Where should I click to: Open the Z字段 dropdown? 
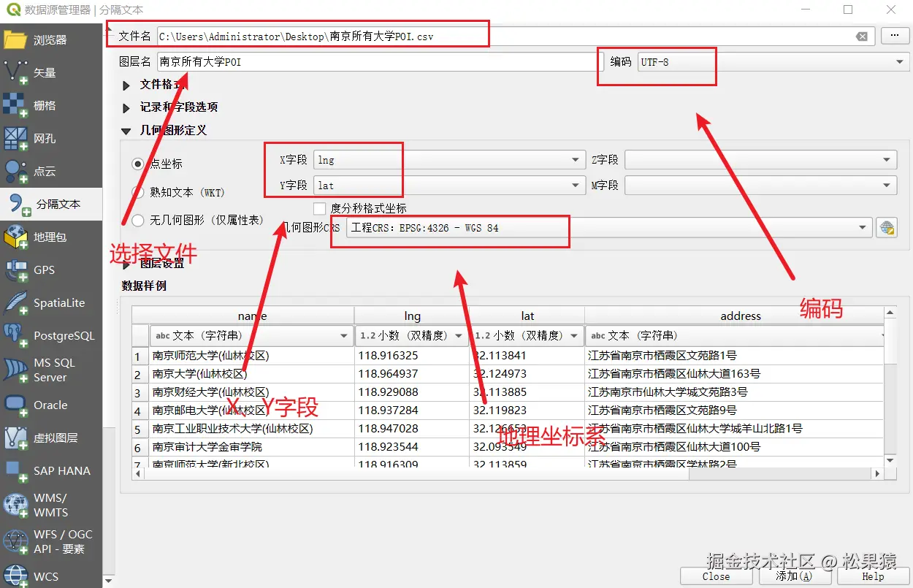760,160
